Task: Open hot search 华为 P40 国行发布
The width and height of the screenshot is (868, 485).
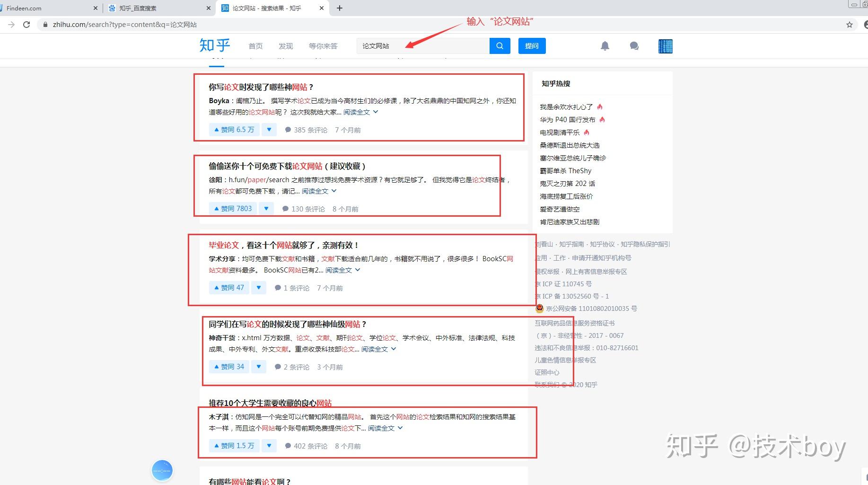Action: pos(568,120)
